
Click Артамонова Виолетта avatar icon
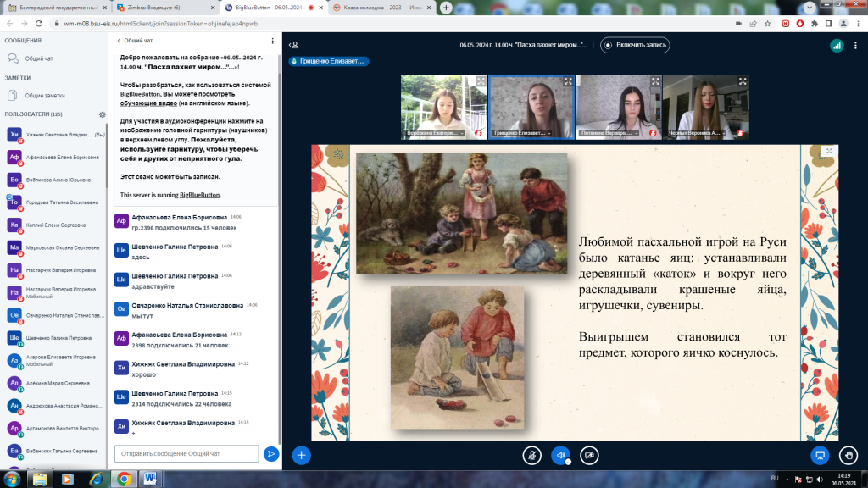tap(14, 428)
